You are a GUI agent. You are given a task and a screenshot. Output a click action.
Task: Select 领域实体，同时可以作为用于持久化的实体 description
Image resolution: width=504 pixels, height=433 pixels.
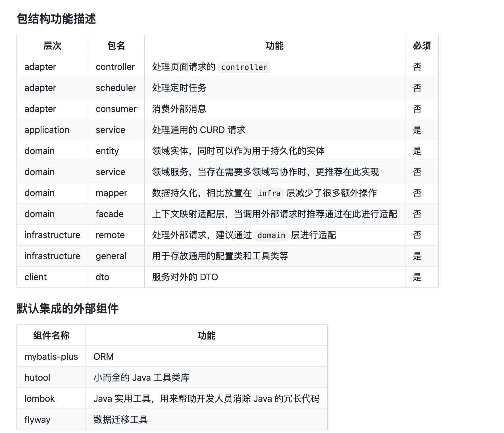pyautogui.click(x=238, y=151)
